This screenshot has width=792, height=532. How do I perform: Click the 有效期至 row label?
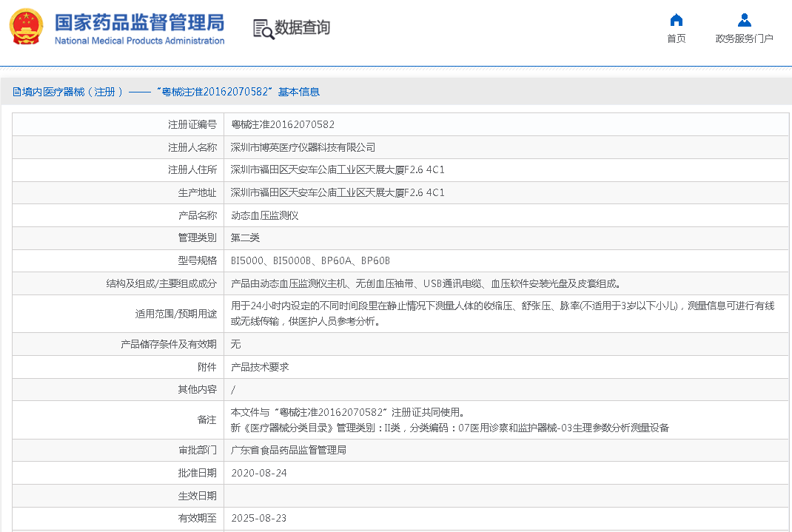197,518
